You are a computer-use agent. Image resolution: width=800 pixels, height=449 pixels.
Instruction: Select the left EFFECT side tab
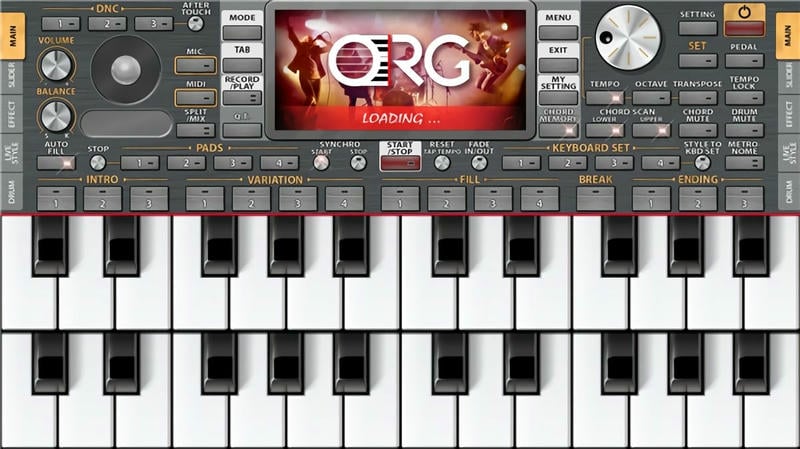11,114
